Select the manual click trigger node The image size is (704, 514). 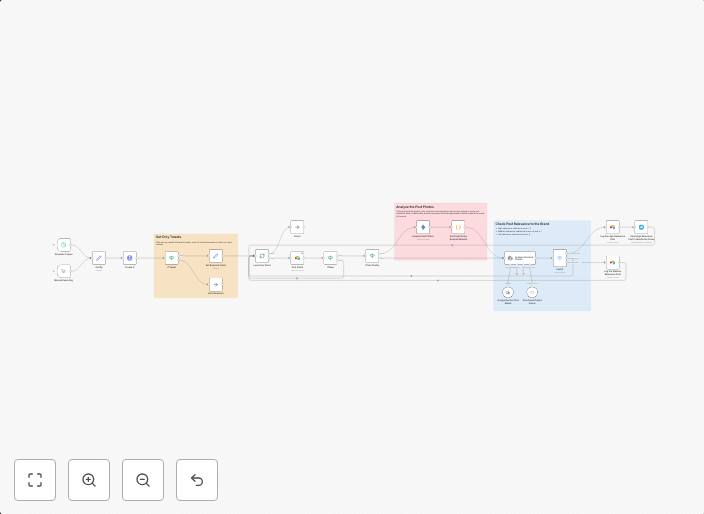[x=64, y=271]
